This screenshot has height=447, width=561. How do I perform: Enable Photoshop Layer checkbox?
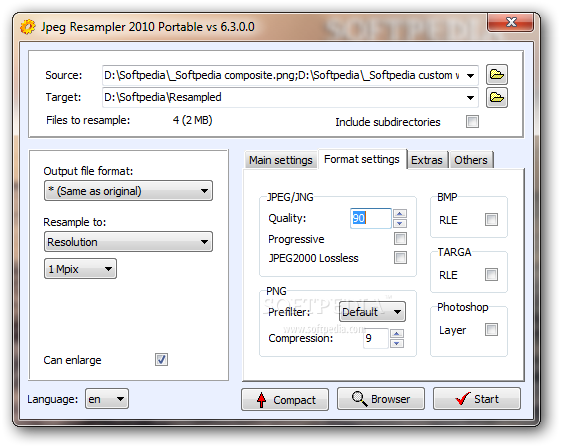pyautogui.click(x=491, y=330)
